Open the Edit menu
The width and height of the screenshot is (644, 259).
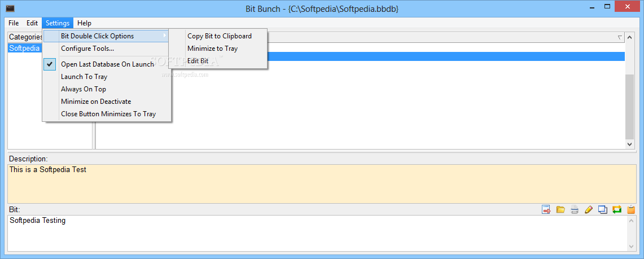(x=32, y=23)
